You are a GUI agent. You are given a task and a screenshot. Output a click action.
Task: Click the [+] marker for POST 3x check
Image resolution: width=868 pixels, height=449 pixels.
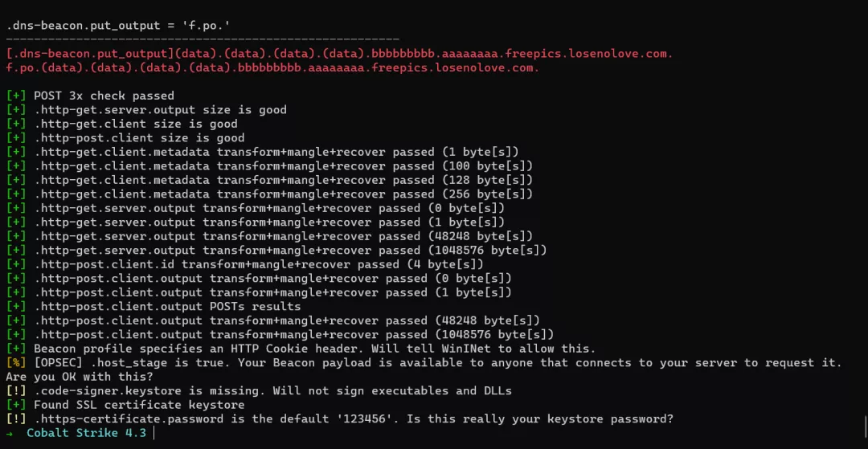click(16, 96)
